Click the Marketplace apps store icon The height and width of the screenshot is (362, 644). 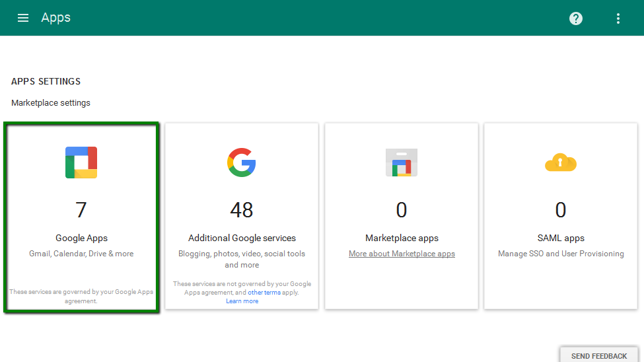tap(402, 163)
